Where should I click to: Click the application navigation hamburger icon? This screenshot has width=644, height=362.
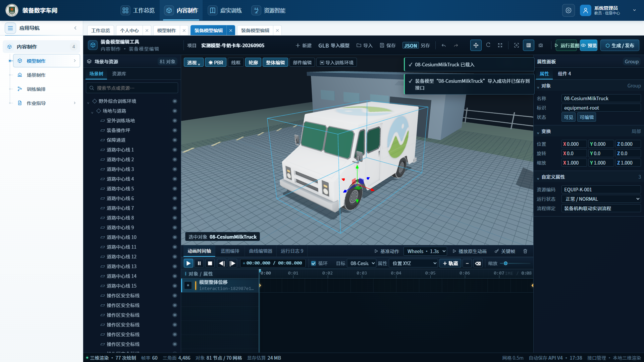click(10, 28)
